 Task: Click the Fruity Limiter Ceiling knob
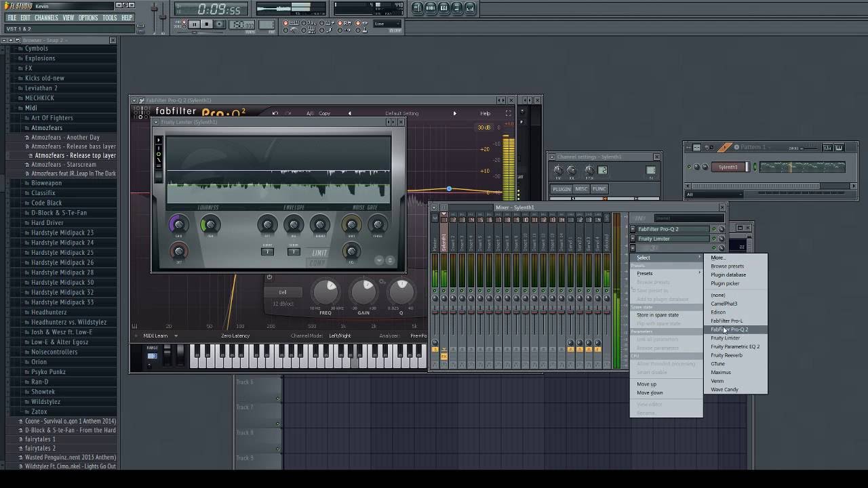click(x=210, y=224)
